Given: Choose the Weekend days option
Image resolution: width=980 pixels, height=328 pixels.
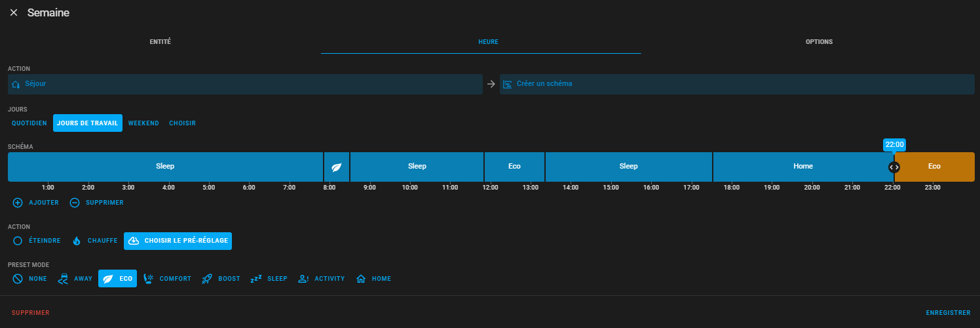Looking at the screenshot, I should coord(143,123).
